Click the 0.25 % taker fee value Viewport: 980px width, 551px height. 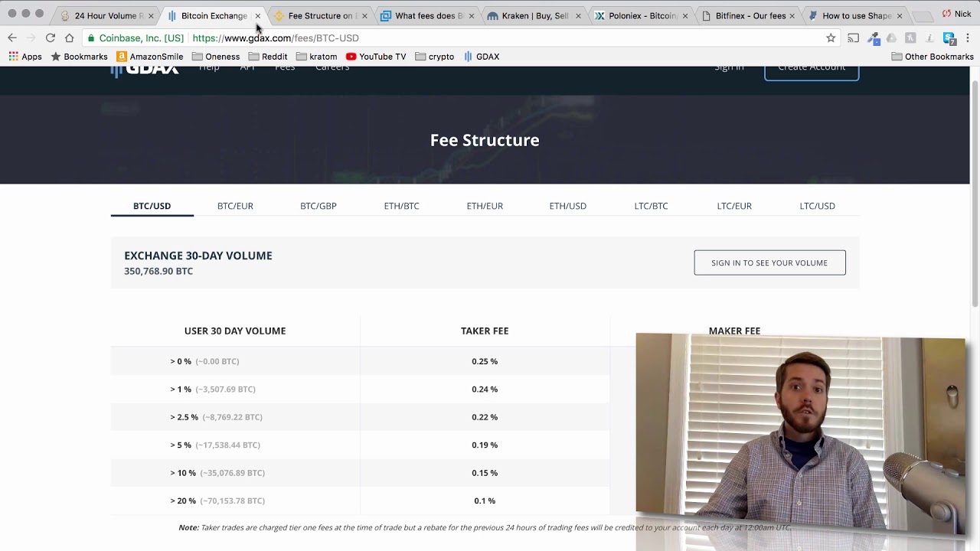click(485, 361)
